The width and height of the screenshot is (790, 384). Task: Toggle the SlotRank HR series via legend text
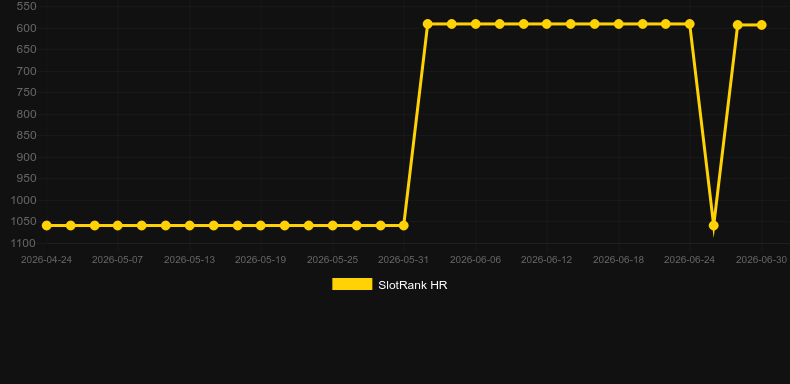pyautogui.click(x=413, y=285)
